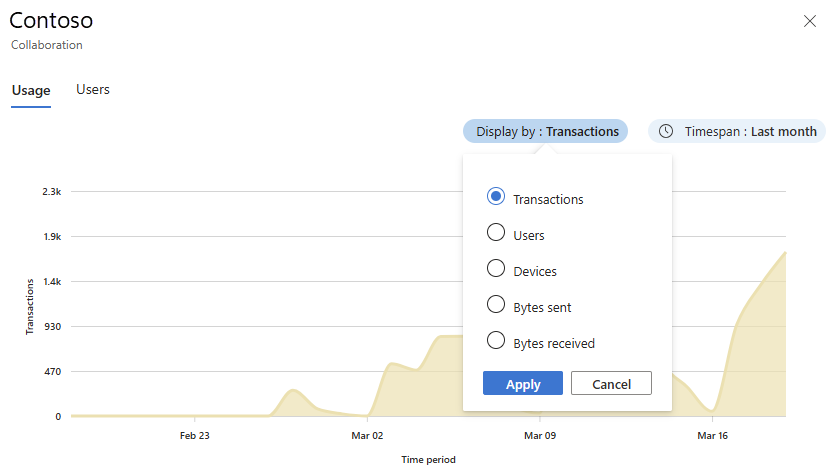Screen dimensions: 834x471
Task: Select the Users radio option
Action: pos(495,233)
